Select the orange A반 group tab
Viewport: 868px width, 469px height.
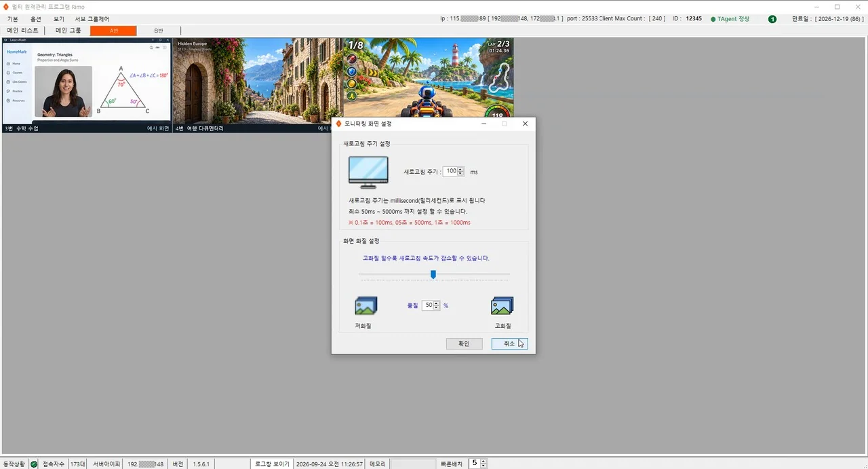(x=113, y=31)
